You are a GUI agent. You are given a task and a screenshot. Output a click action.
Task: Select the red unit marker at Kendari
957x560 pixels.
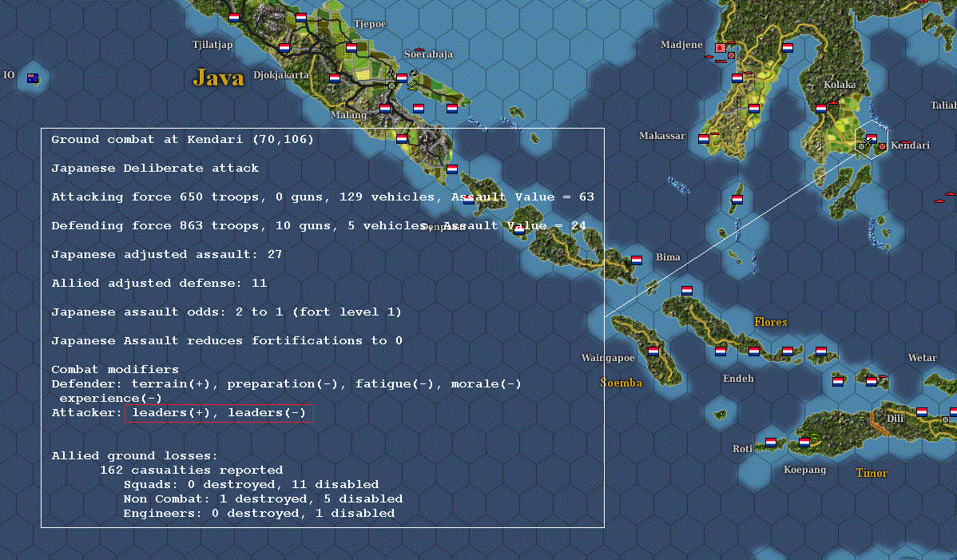click(x=882, y=147)
